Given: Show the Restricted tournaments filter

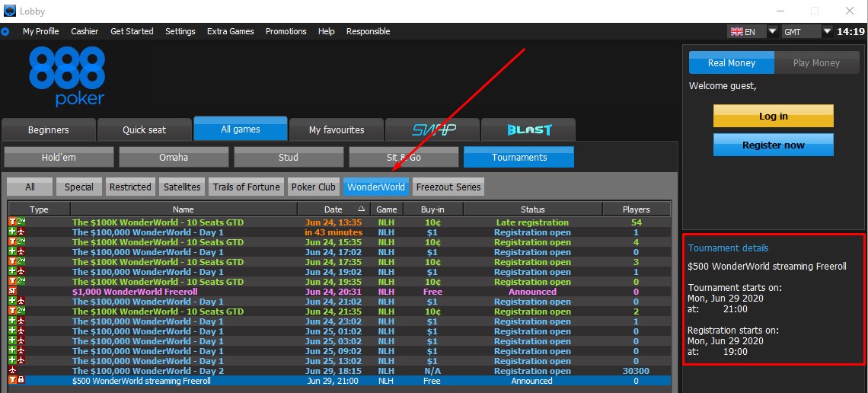Looking at the screenshot, I should coord(131,187).
